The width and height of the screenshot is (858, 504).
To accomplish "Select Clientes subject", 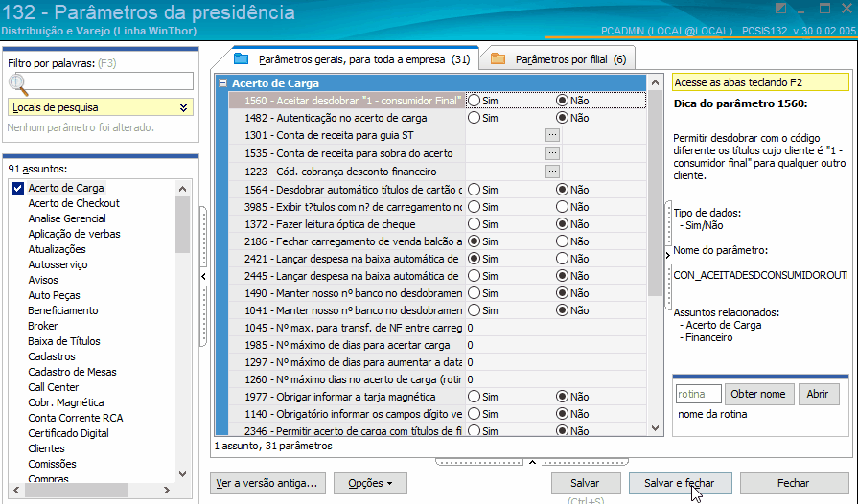I will 47,448.
